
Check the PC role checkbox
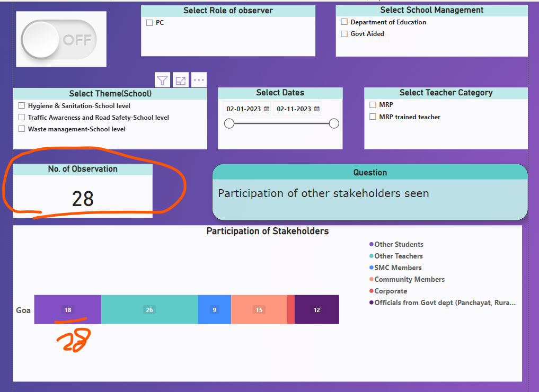click(x=149, y=23)
